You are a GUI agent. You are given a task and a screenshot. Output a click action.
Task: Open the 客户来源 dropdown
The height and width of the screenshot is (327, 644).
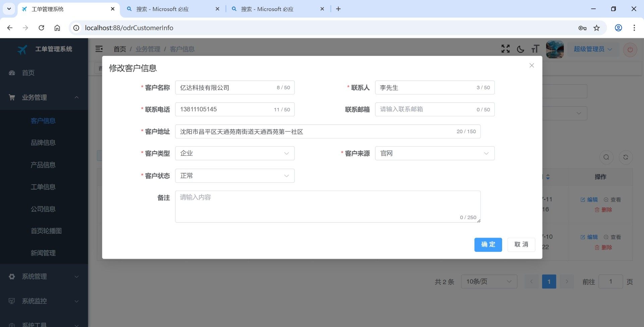(434, 153)
